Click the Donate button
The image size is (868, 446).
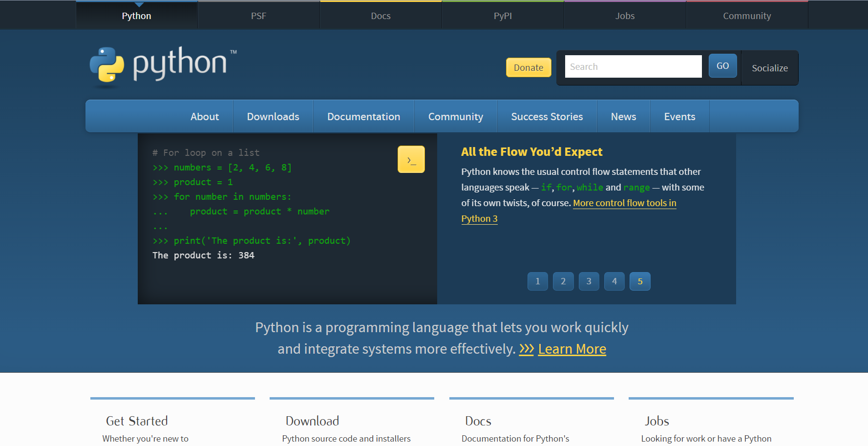click(x=528, y=67)
